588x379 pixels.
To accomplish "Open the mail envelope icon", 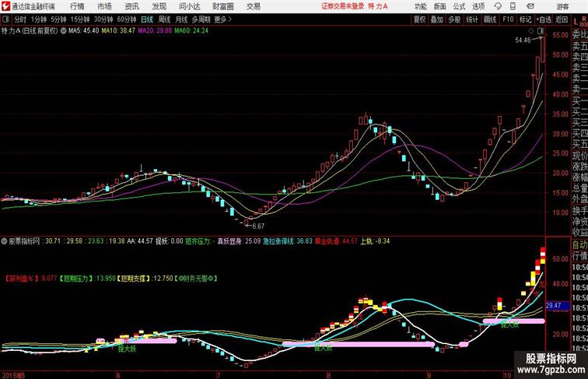I will point(530,6).
